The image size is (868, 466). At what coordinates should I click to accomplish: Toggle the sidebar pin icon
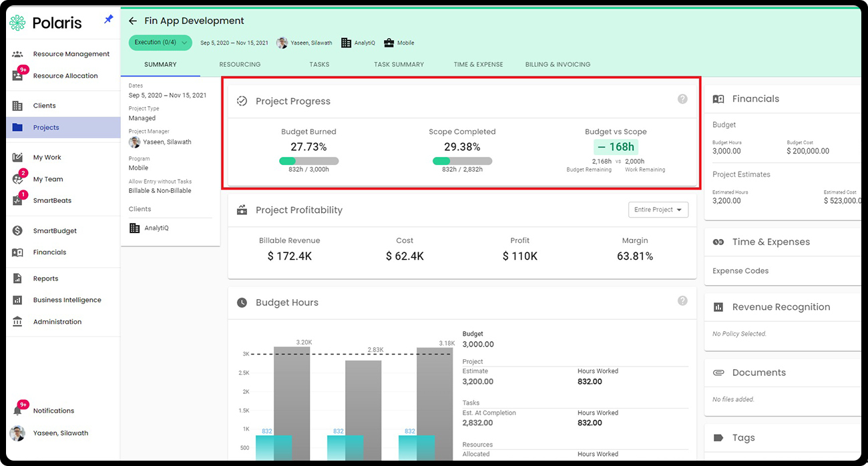(x=109, y=20)
